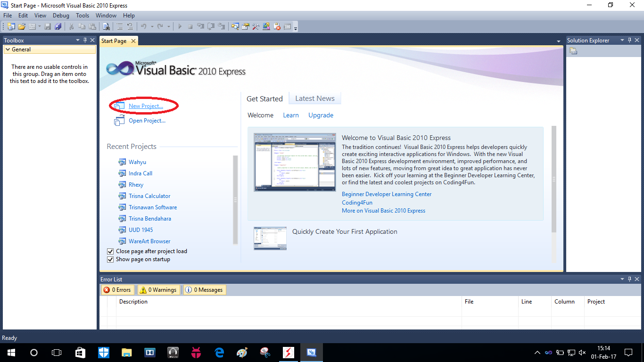Viewport: 644px width, 362px height.
Task: Open the File menu
Action: 8,16
